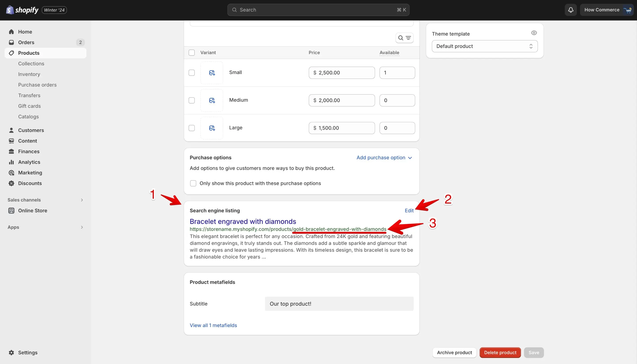637x364 pixels.
Task: Click the magnifier icon in the search bar
Action: [234, 10]
